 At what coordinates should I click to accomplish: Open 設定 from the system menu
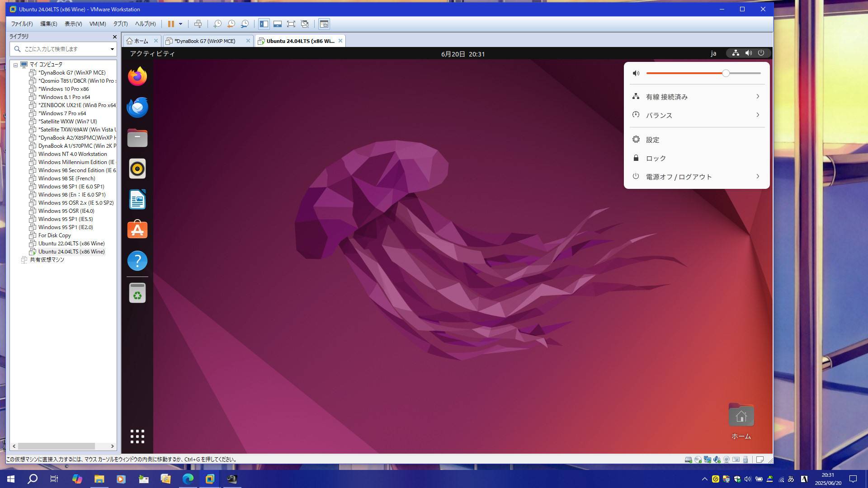[697, 140]
